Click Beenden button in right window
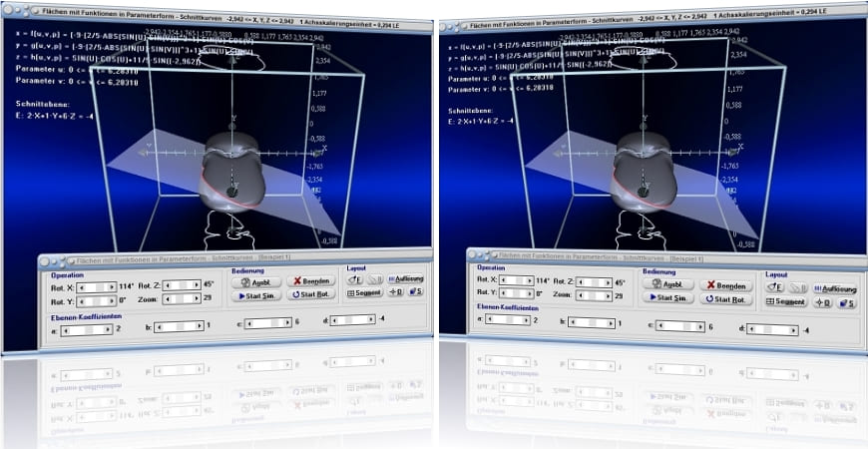The height and width of the screenshot is (449, 868). [726, 285]
